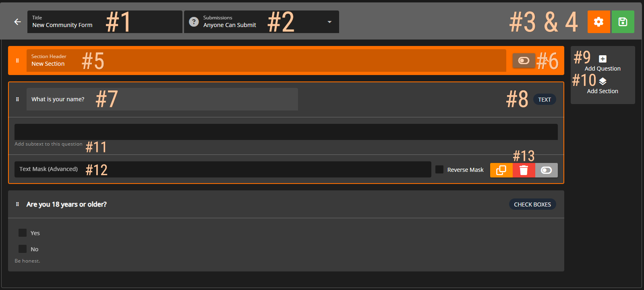Enable the Reverse Mask checkbox

coord(439,170)
